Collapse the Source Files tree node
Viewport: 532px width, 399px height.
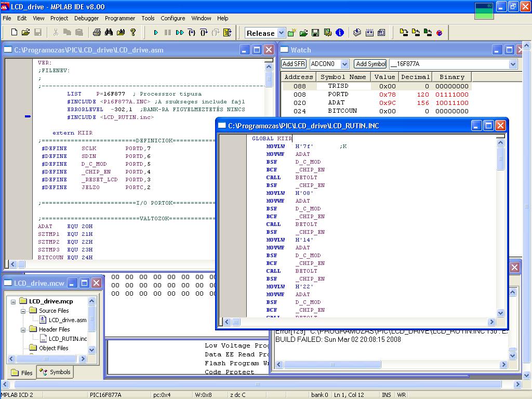tap(23, 311)
